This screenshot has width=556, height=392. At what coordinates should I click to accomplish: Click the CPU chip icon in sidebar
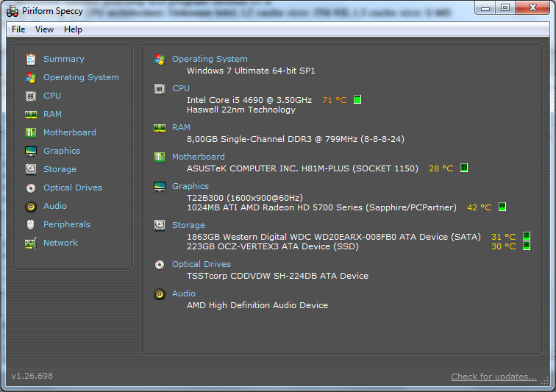(x=31, y=96)
